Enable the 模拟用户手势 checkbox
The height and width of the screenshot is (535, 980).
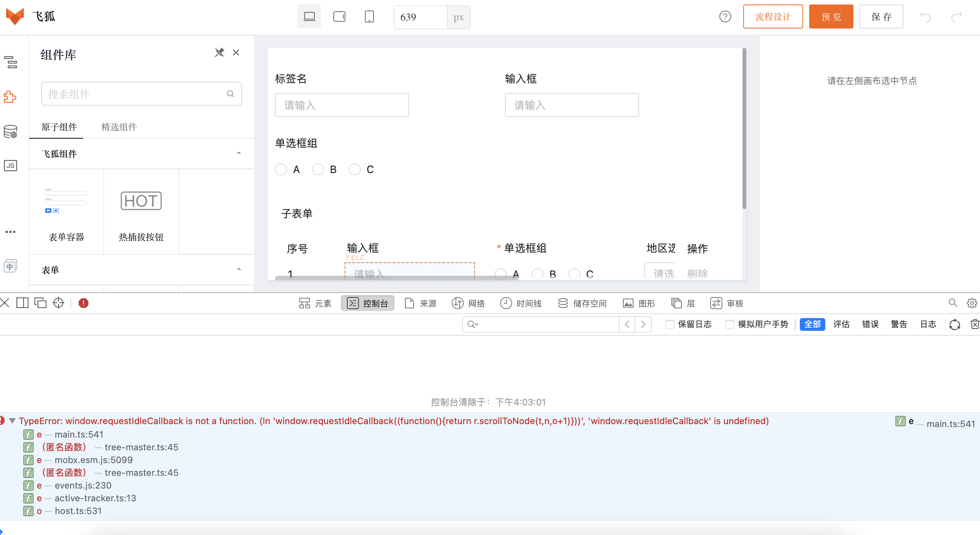[x=730, y=324]
